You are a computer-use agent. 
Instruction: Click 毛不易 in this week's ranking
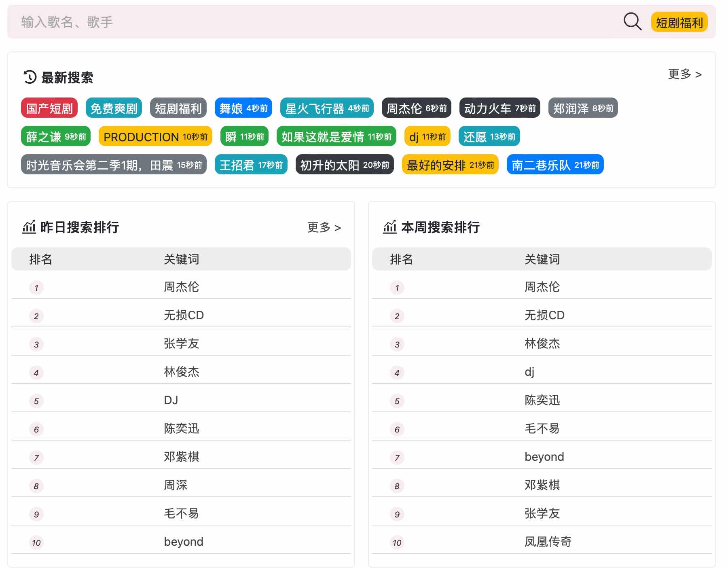pyautogui.click(x=542, y=428)
